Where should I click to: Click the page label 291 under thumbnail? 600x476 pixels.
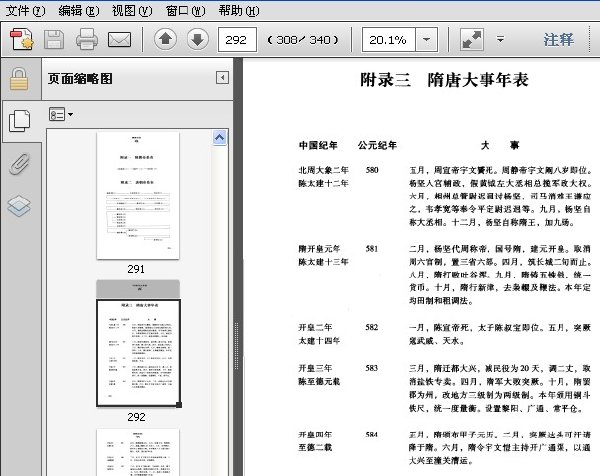pyautogui.click(x=136, y=269)
